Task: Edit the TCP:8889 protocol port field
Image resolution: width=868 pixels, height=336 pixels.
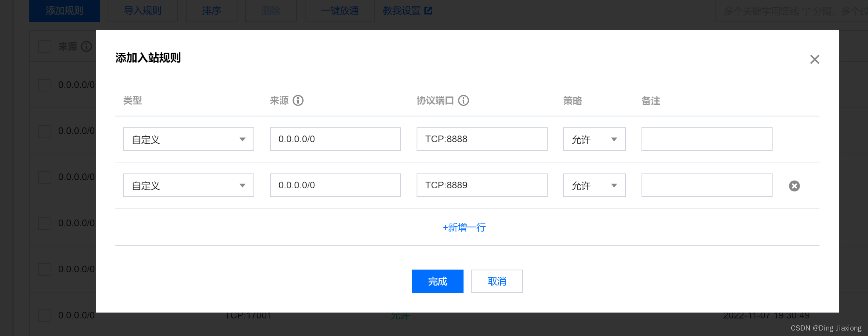Action: pos(482,185)
